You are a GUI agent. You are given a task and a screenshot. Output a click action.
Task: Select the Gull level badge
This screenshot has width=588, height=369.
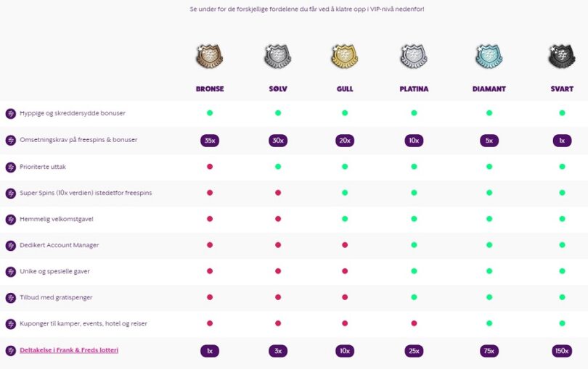(345, 57)
